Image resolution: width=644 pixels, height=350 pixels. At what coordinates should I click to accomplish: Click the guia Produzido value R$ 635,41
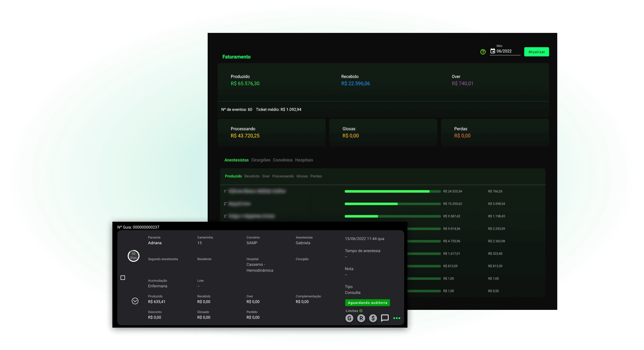tap(156, 302)
